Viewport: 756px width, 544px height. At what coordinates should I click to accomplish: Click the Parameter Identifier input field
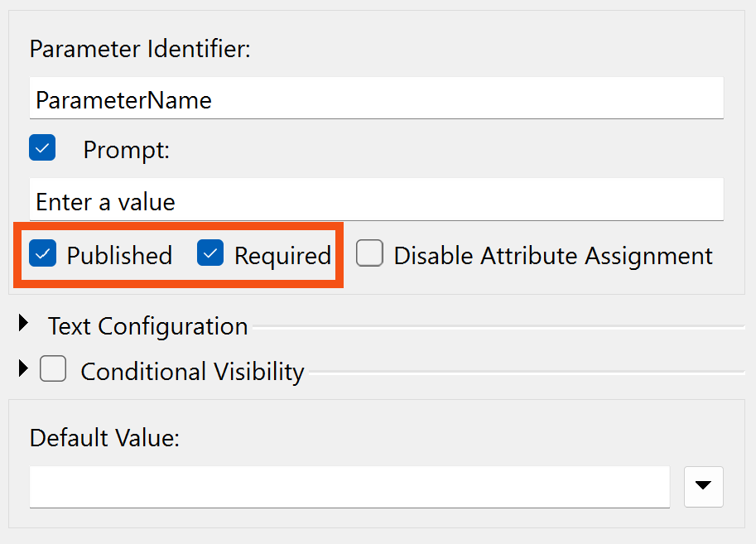tap(373, 99)
